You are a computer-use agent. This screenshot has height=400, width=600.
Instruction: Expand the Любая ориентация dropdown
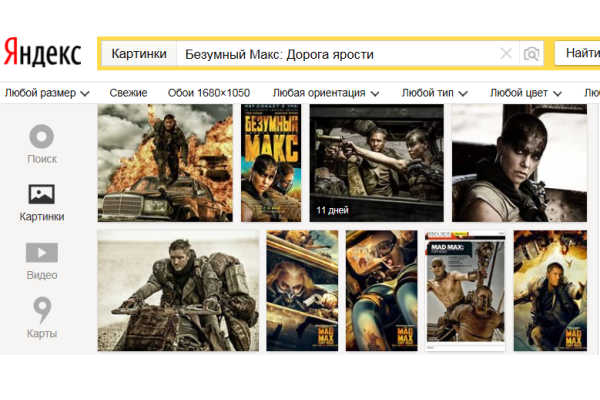[x=326, y=93]
